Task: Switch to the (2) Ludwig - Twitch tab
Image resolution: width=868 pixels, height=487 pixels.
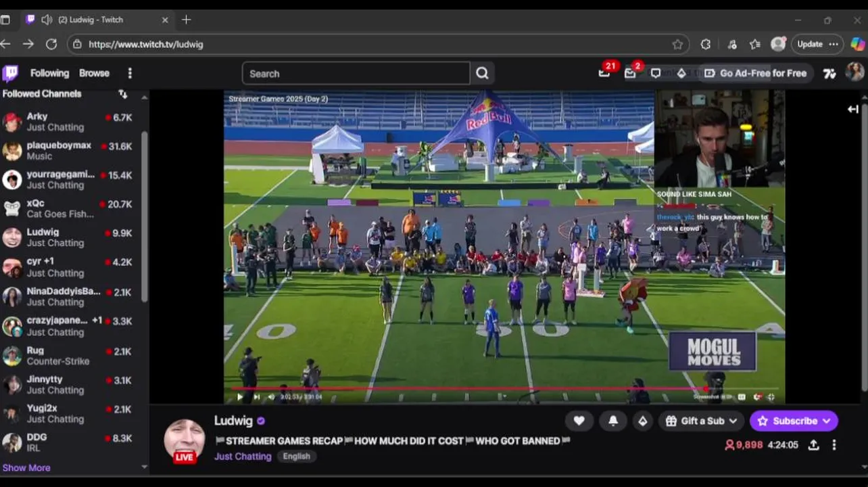Action: pyautogui.click(x=97, y=20)
